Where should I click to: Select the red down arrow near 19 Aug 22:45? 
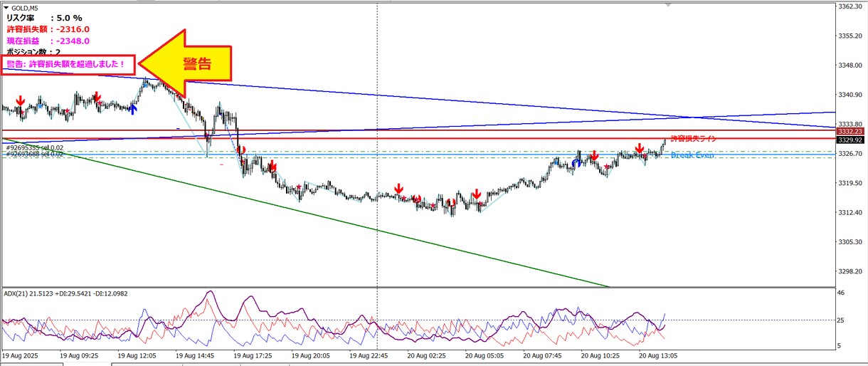[399, 189]
